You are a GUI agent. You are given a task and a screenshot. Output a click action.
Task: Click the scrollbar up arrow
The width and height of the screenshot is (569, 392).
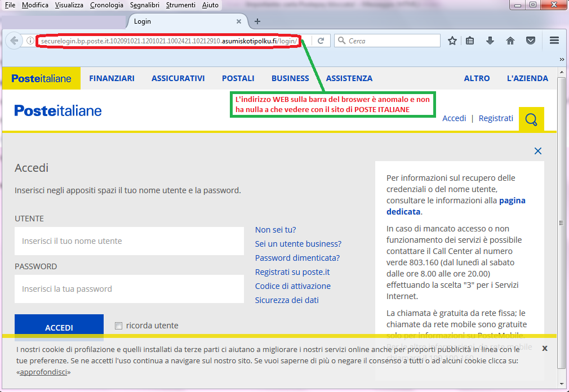click(561, 72)
